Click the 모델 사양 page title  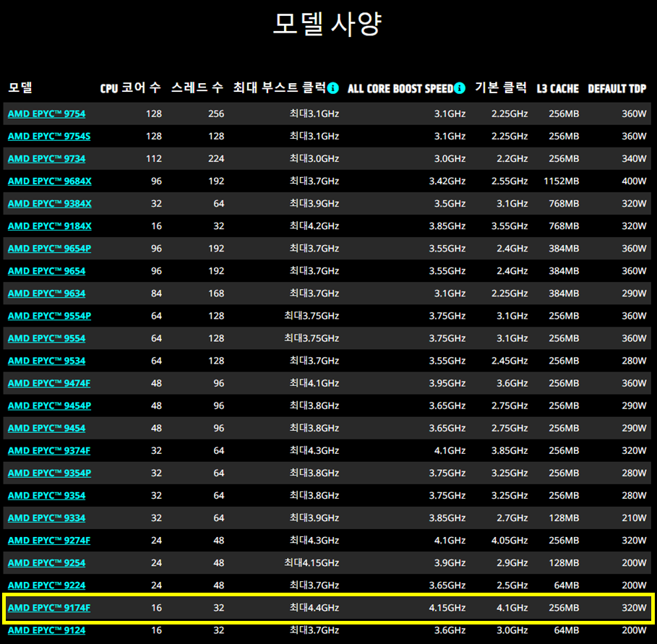[x=327, y=23]
